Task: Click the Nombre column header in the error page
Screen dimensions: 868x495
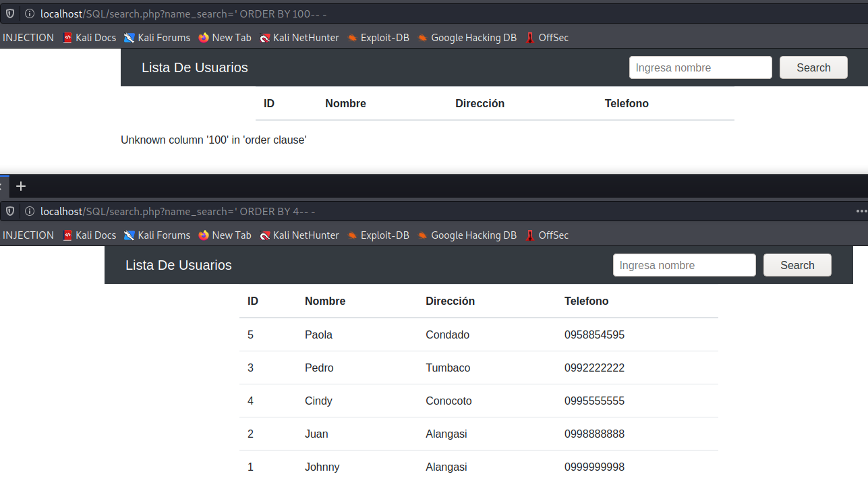Action: pos(345,103)
